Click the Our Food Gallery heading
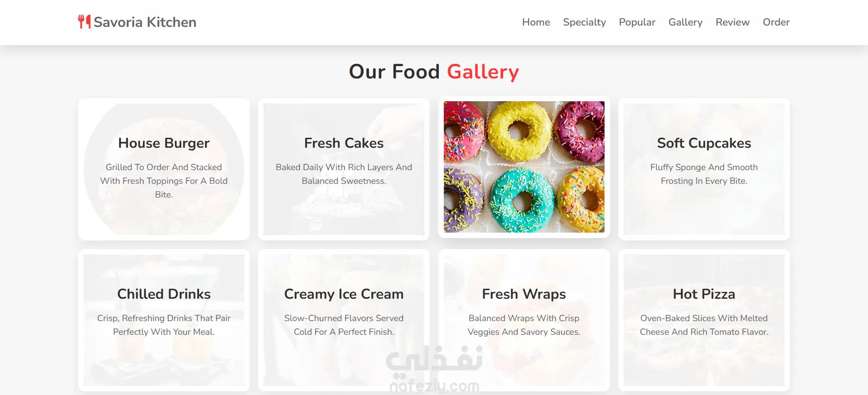868x395 pixels. pyautogui.click(x=434, y=72)
